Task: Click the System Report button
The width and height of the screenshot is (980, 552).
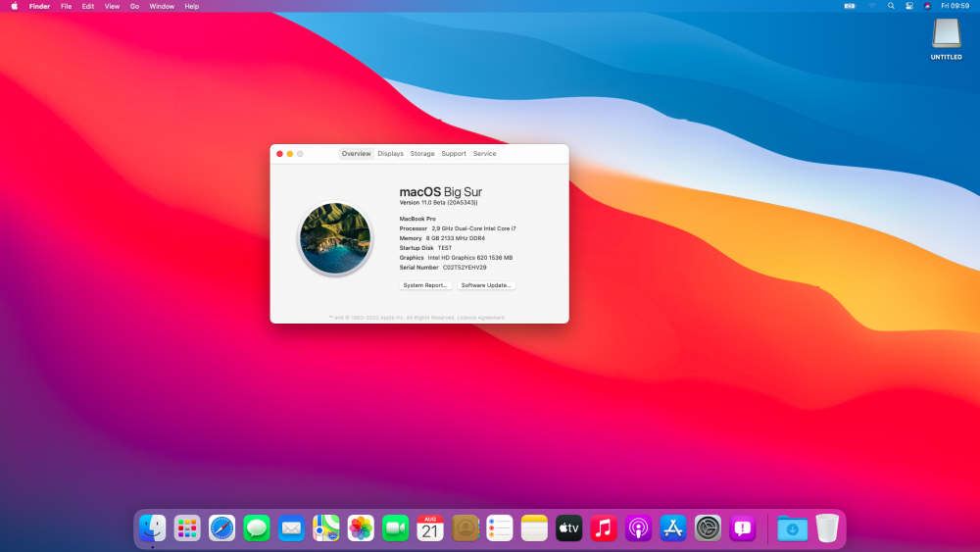Action: tap(425, 285)
